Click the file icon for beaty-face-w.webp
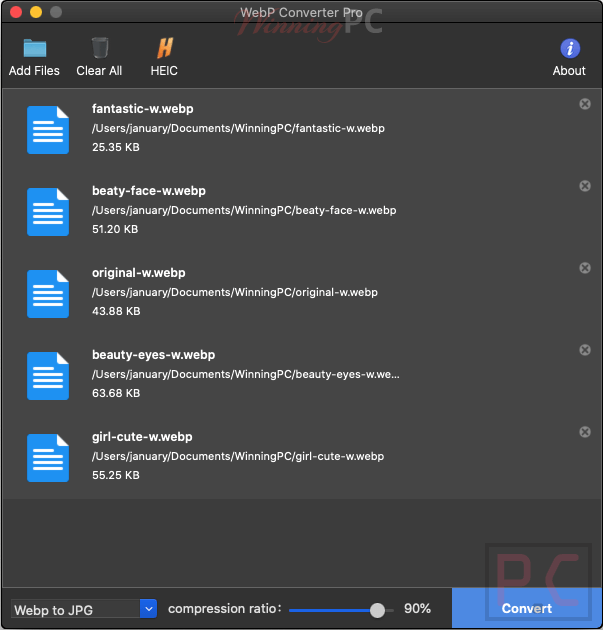This screenshot has width=603, height=630. pyautogui.click(x=48, y=212)
